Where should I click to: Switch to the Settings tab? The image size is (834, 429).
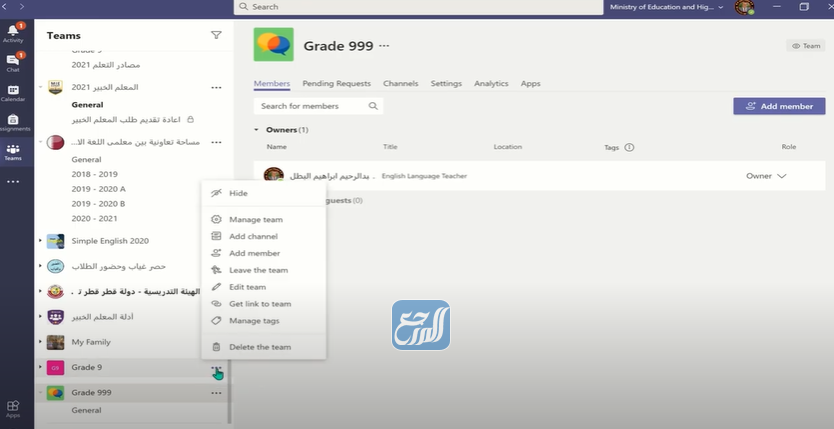tap(446, 83)
